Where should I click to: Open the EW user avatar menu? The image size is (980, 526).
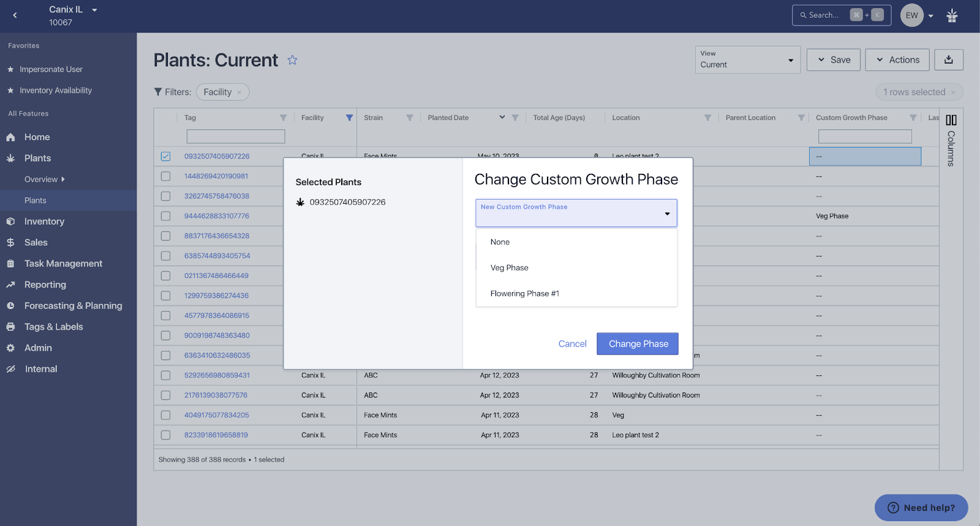tap(911, 15)
